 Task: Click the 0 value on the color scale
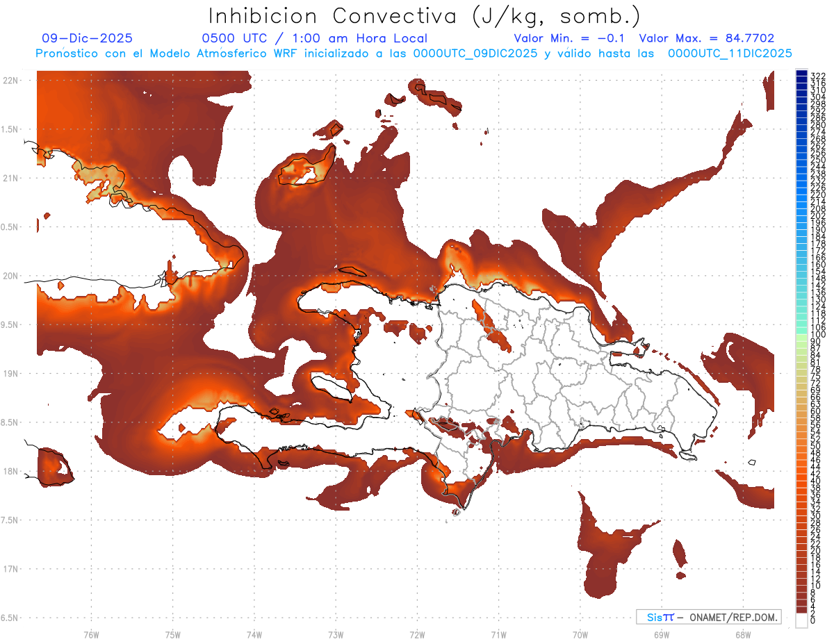click(813, 620)
